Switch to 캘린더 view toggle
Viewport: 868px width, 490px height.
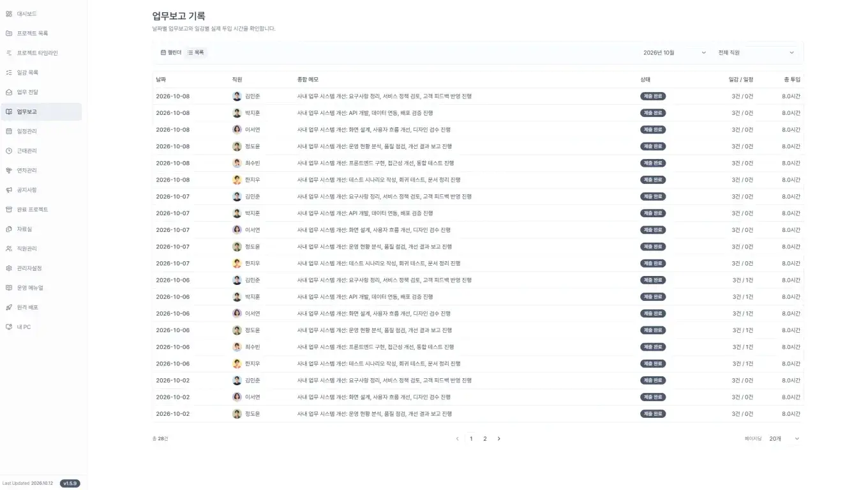click(x=171, y=52)
